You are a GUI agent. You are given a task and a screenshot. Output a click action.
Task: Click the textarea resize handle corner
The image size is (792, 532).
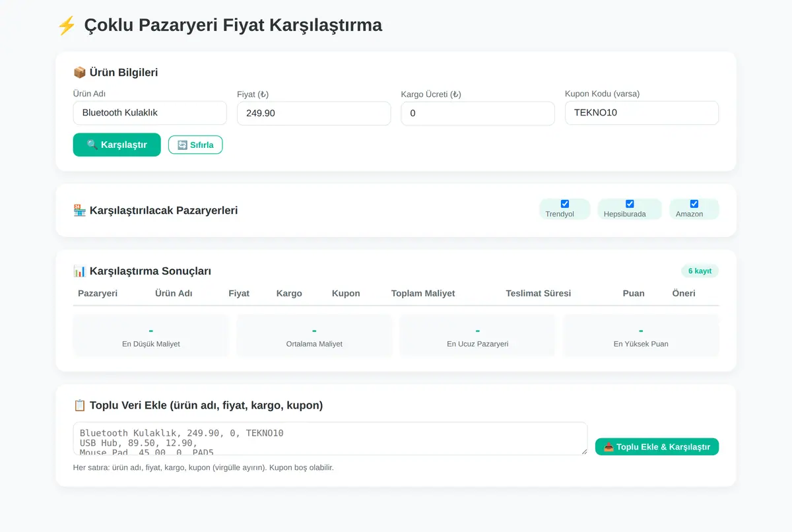coord(583,451)
